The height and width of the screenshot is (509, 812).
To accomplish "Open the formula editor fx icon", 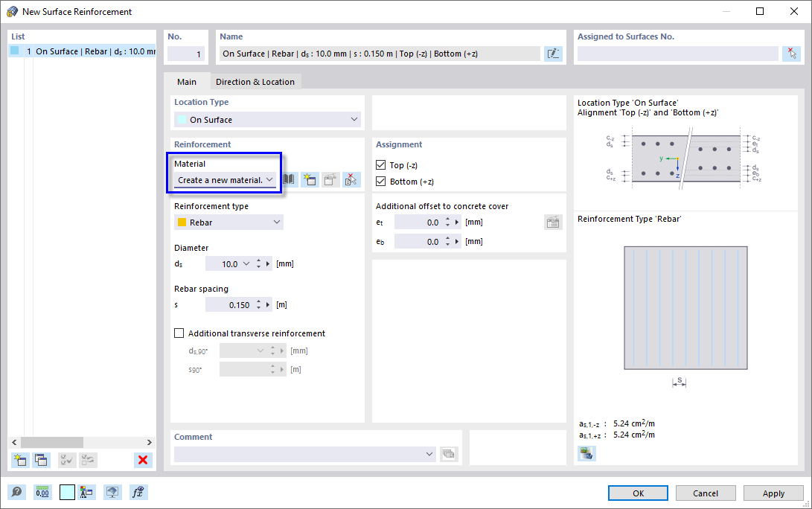I will pos(138,492).
